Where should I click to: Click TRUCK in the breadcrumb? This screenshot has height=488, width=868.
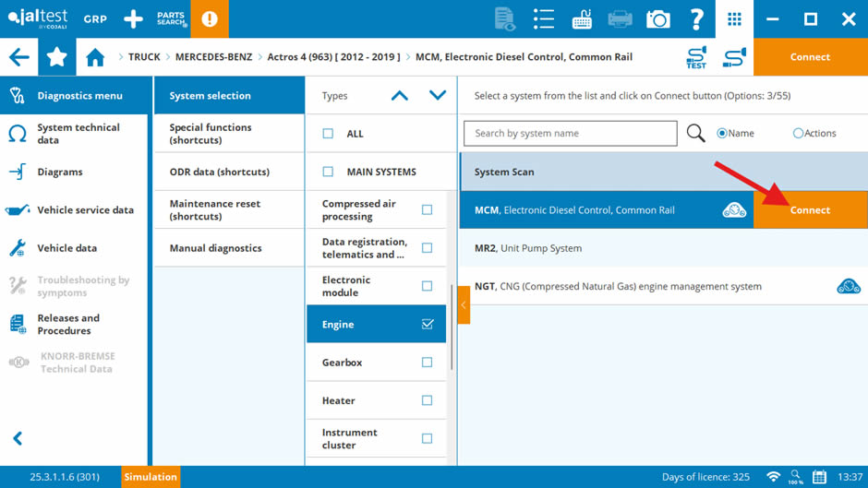click(144, 57)
